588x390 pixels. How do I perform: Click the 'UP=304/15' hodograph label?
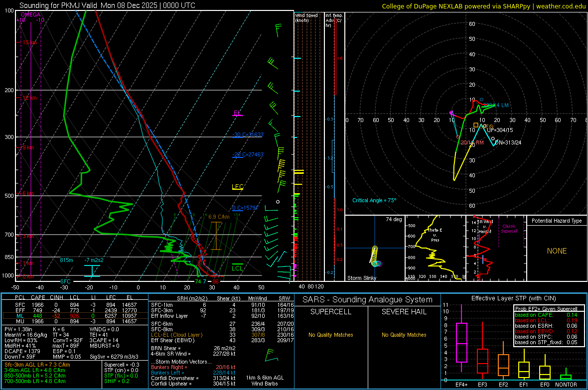click(500, 130)
